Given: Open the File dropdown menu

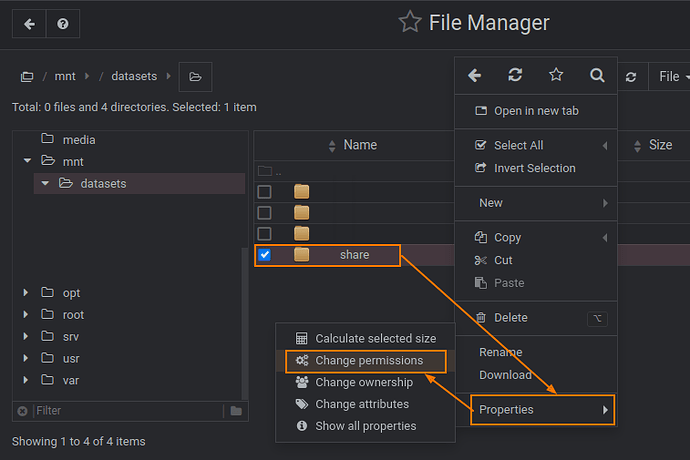Looking at the screenshot, I should pyautogui.click(x=668, y=76).
